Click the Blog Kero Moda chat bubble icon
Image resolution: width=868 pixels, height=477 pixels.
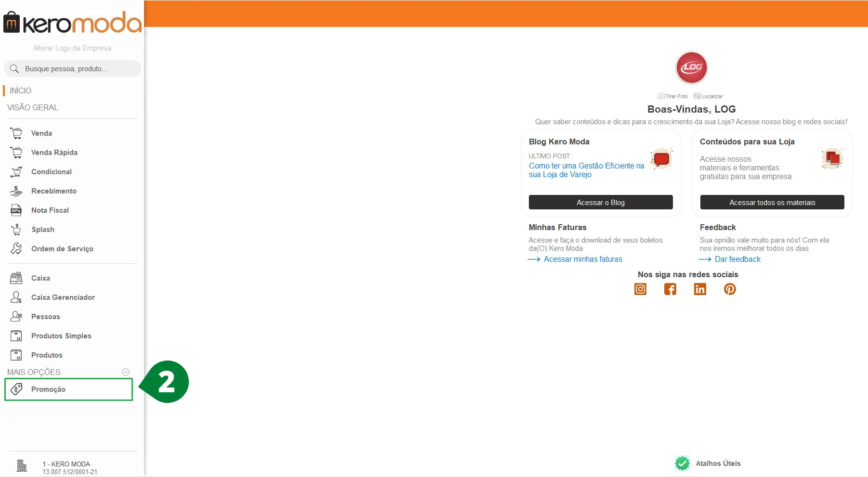661,159
